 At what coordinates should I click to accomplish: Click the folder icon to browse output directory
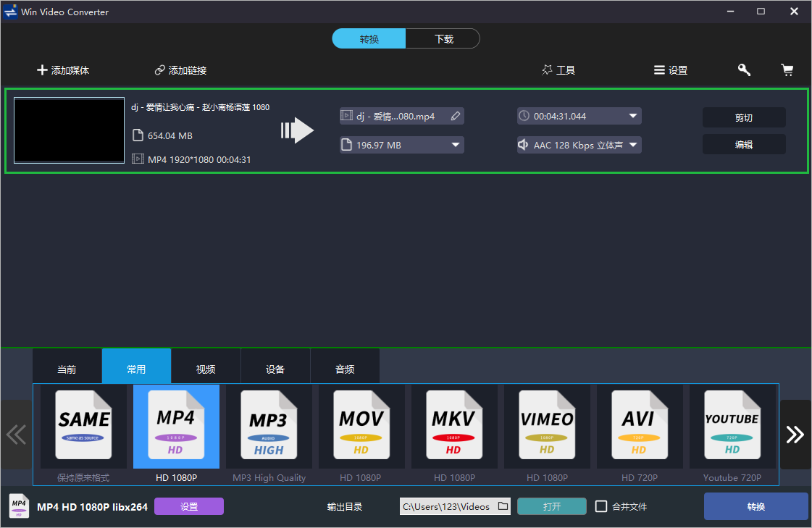(x=503, y=506)
